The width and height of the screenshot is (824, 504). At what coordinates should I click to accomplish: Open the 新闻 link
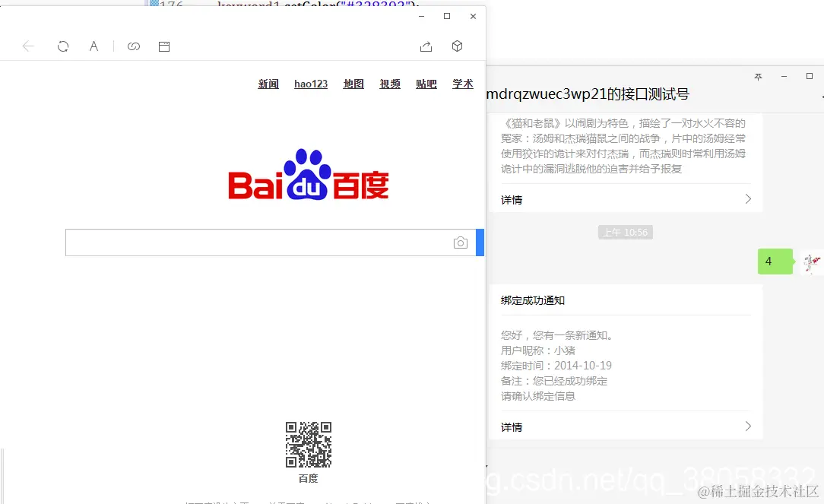(x=268, y=84)
